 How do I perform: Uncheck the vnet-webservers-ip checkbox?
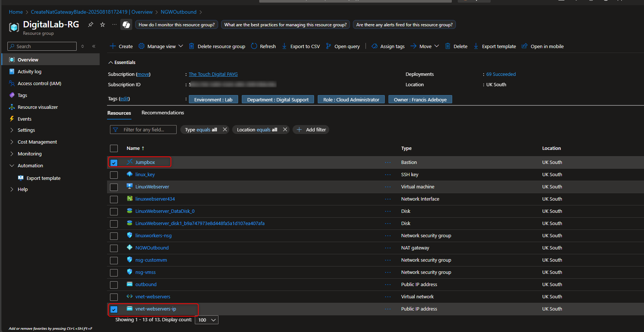pos(114,309)
